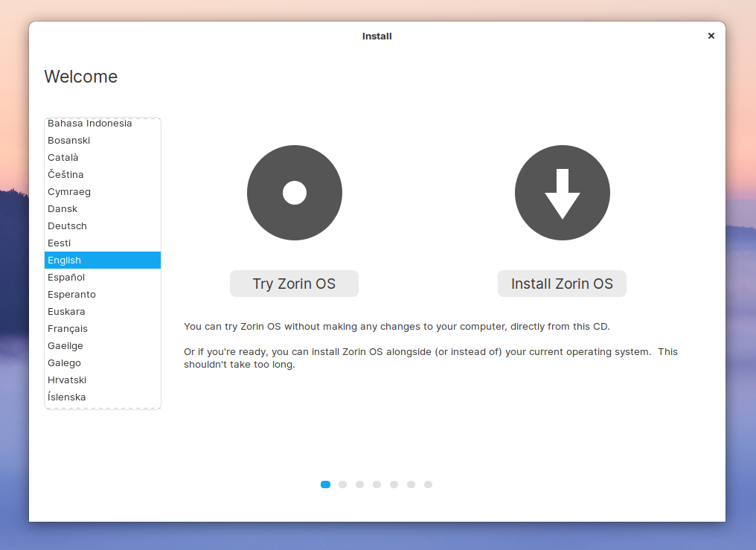Choose Català in the language list
This screenshot has width=756, height=550.
pyautogui.click(x=103, y=158)
